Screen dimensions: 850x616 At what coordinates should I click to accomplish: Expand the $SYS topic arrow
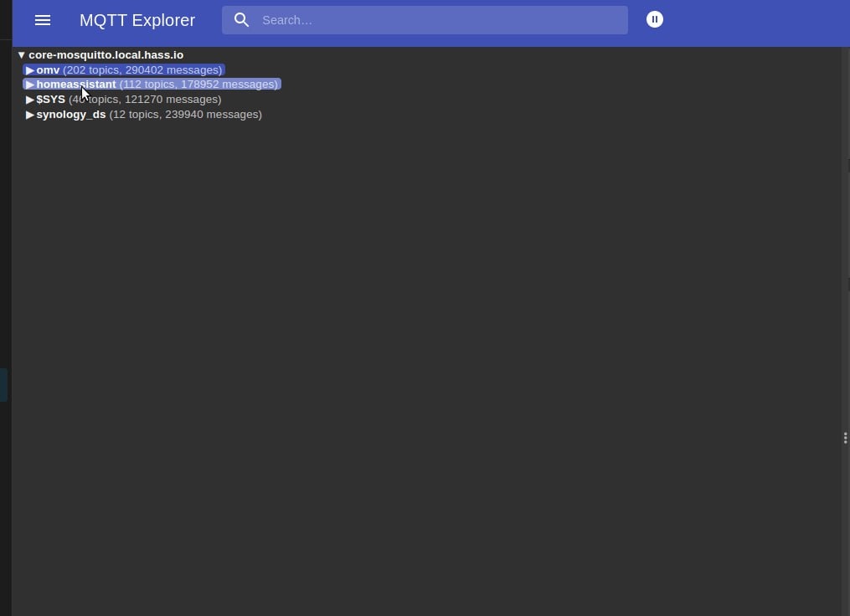tap(30, 100)
